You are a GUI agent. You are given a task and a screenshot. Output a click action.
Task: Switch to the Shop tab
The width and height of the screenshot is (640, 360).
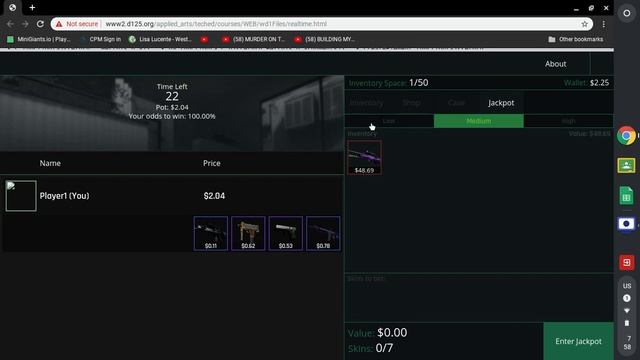(411, 103)
